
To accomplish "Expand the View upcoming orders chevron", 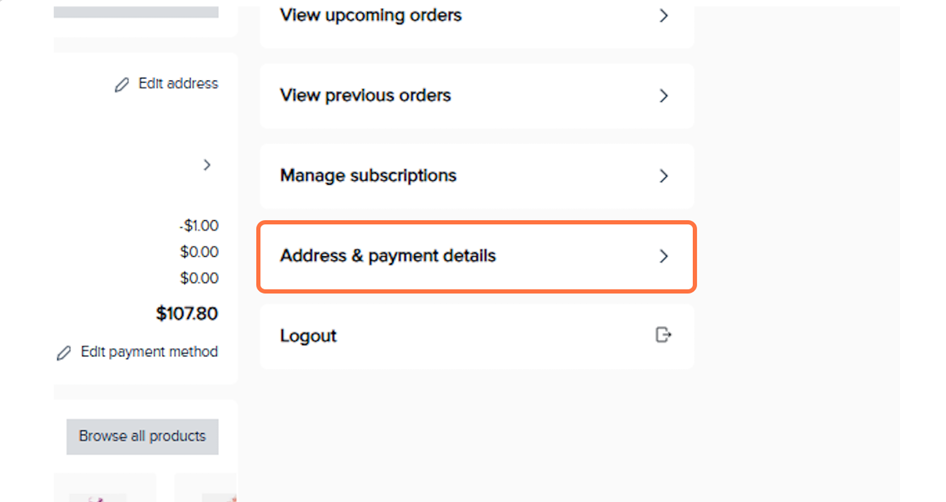I will 663,16.
